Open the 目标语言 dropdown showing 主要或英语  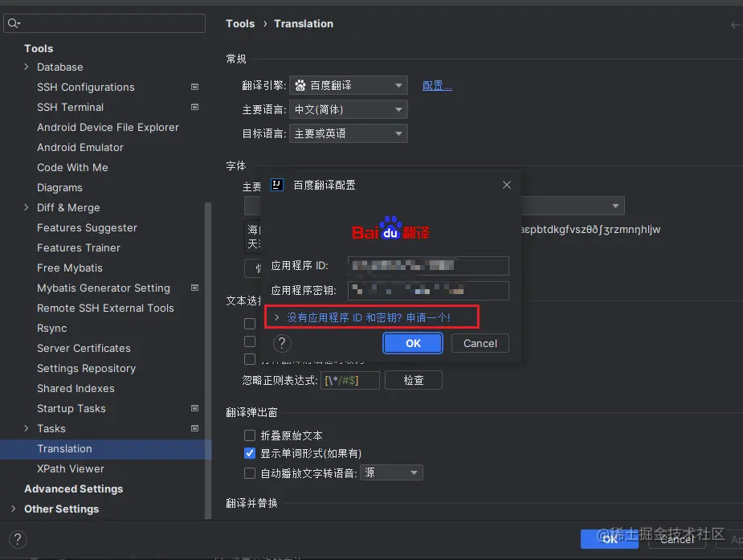[x=349, y=133]
